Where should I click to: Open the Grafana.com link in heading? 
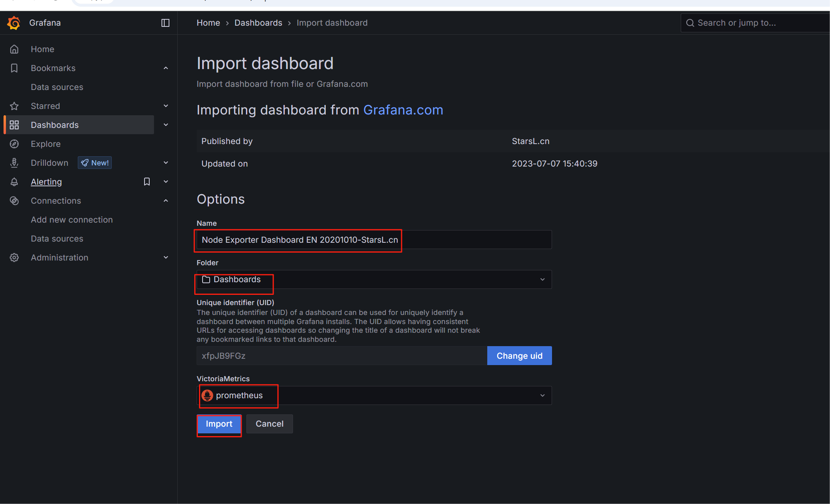point(403,110)
